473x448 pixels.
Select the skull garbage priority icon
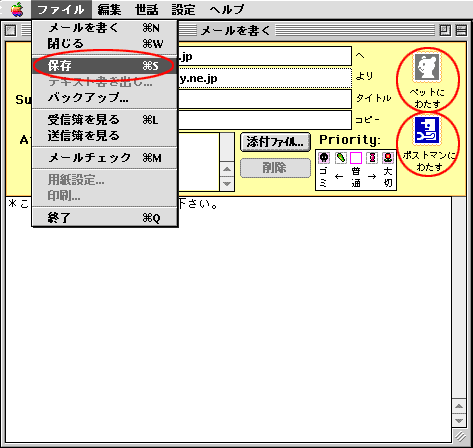click(324, 158)
